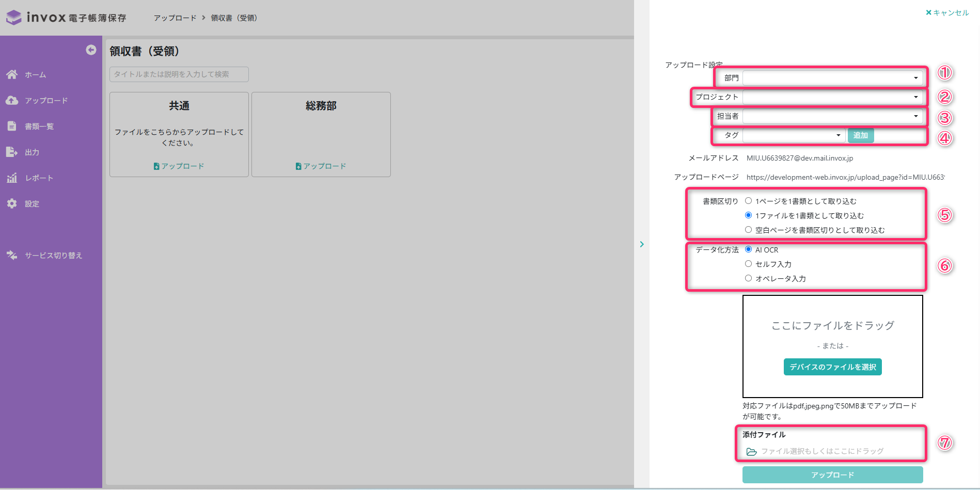
Task: Select 1ページを1書類として取り込む radio option
Action: coord(748,201)
